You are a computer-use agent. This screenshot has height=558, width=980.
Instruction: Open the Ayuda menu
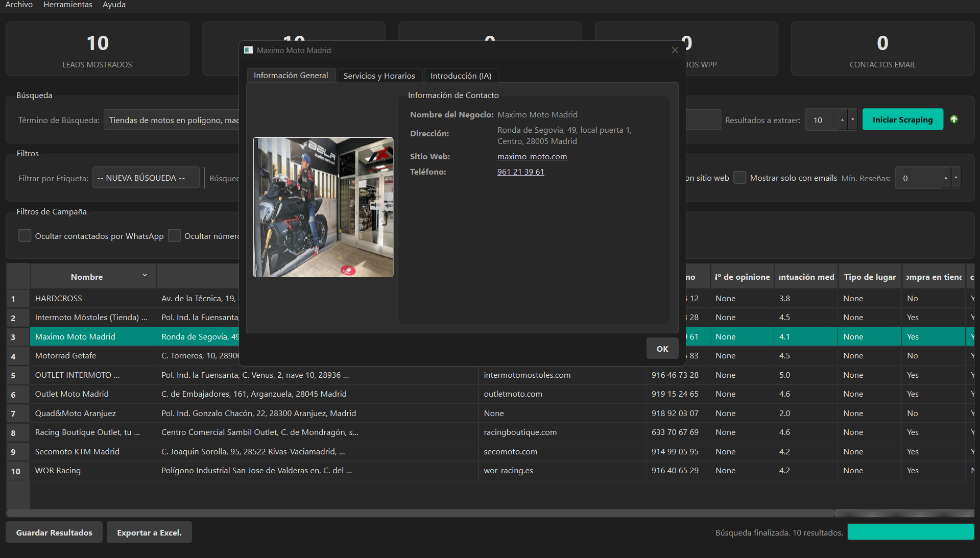coord(114,5)
